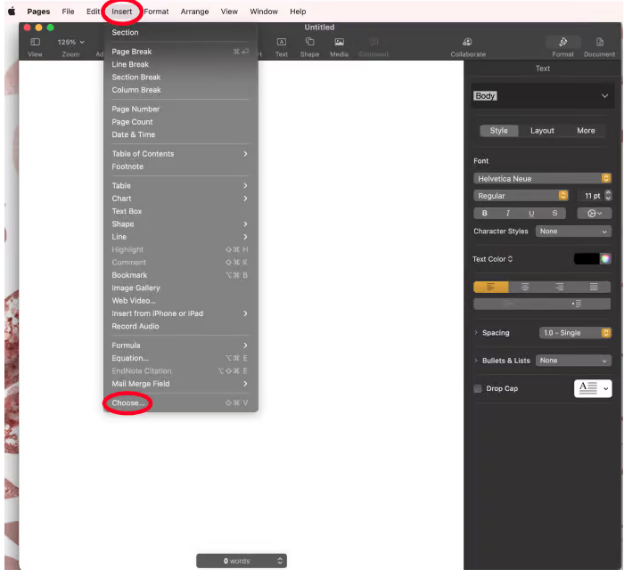
Task: Open the Apple menu
Action: click(x=12, y=11)
